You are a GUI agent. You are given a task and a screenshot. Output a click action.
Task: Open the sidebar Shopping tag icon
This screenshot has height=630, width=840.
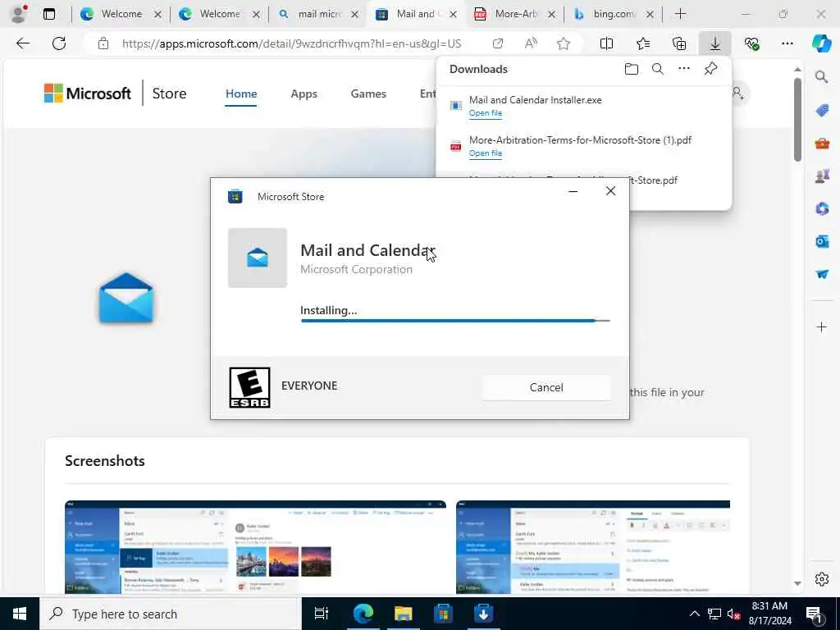pyautogui.click(x=822, y=111)
